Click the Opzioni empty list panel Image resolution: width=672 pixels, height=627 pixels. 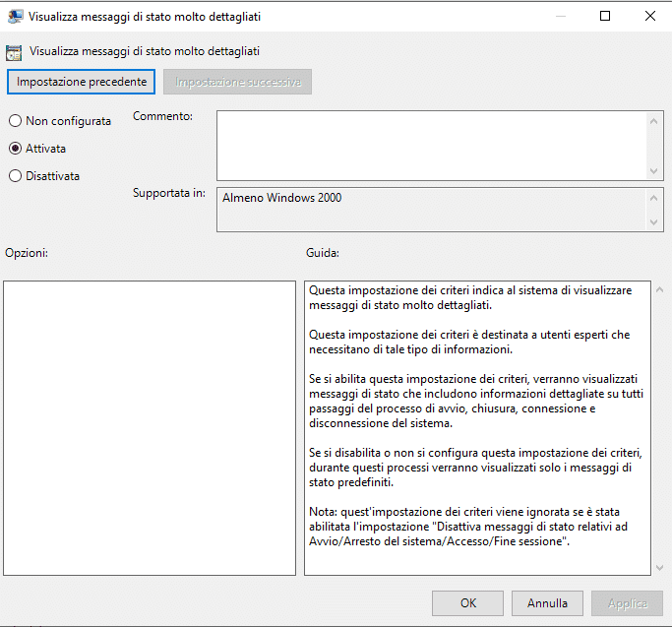tap(150, 428)
